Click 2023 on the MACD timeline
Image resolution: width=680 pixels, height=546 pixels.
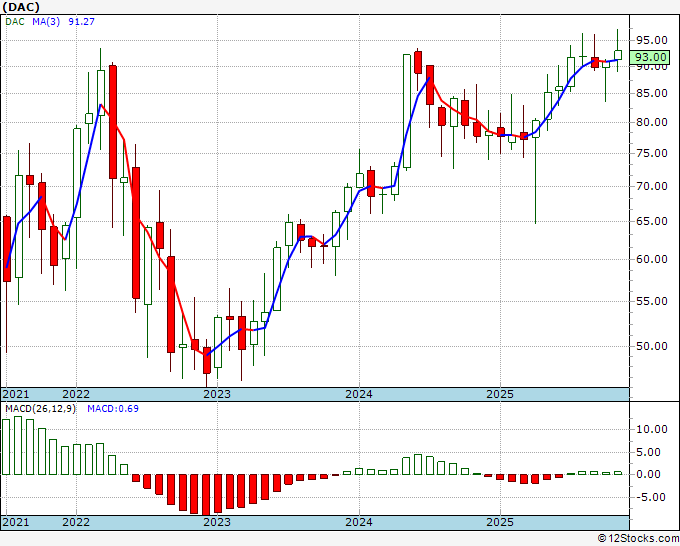click(217, 522)
